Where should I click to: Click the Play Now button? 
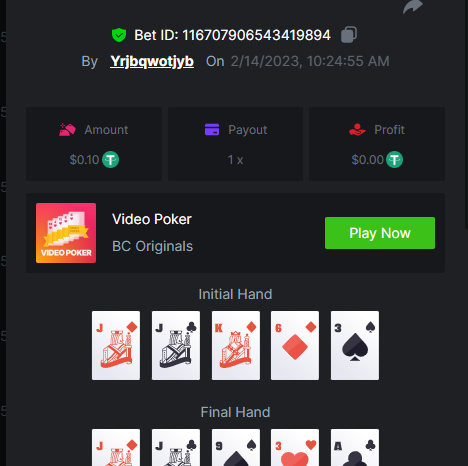380,233
